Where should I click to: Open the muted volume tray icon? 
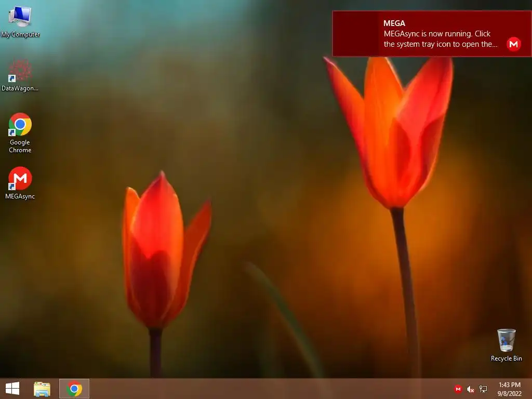tap(470, 389)
